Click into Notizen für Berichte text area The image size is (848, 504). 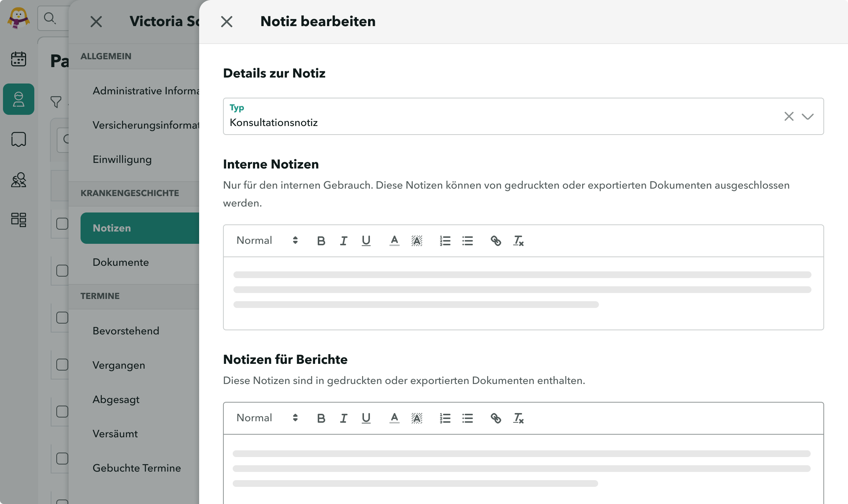click(523, 469)
